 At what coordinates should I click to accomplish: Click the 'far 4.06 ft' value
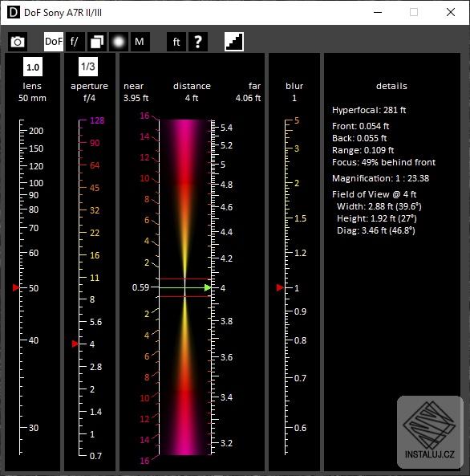pyautogui.click(x=248, y=98)
